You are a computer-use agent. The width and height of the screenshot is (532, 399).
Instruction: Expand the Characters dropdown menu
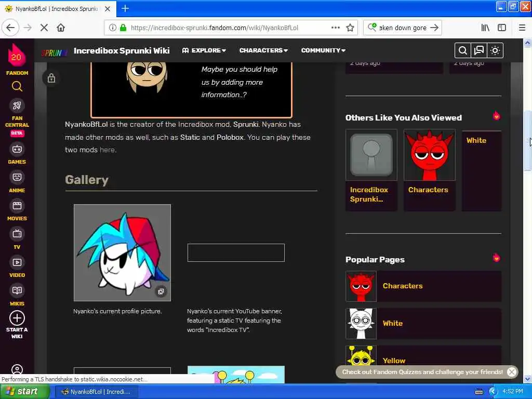(x=263, y=50)
